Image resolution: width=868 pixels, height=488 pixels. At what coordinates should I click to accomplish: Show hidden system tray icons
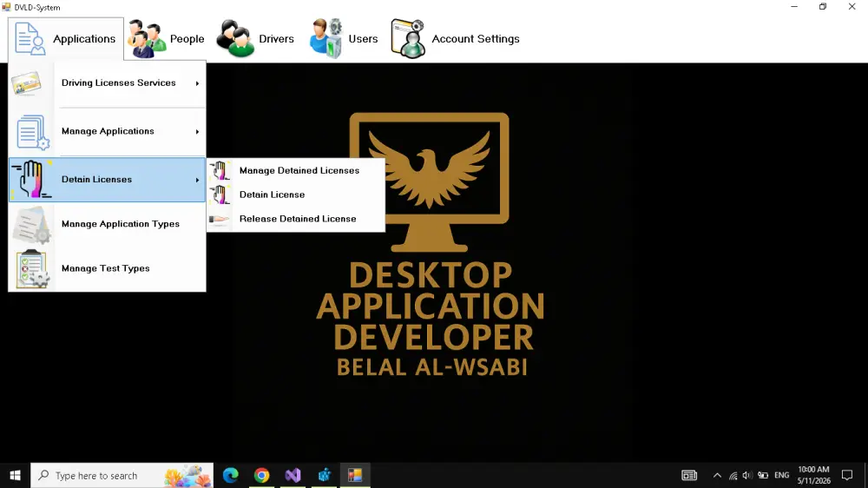tap(717, 475)
